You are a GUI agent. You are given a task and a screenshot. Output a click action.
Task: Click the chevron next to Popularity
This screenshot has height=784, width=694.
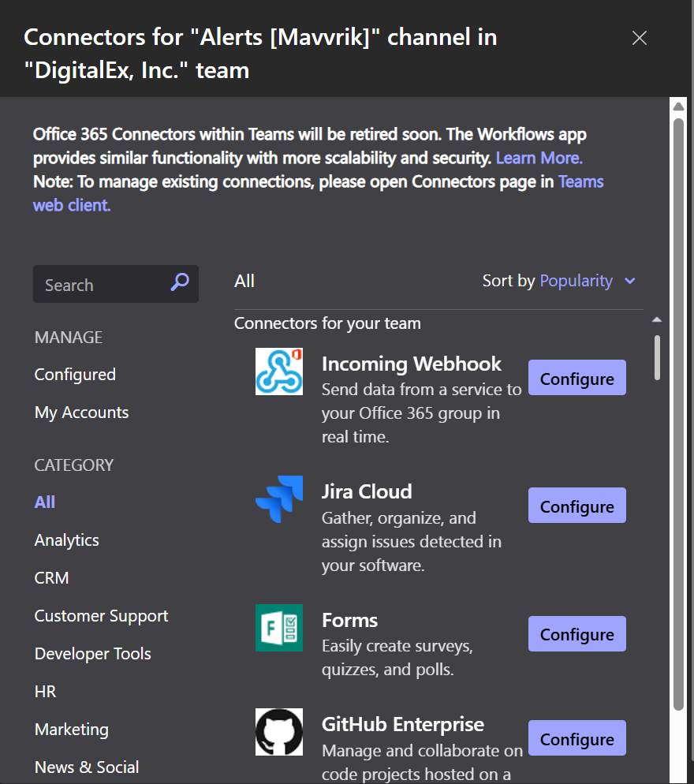point(629,281)
